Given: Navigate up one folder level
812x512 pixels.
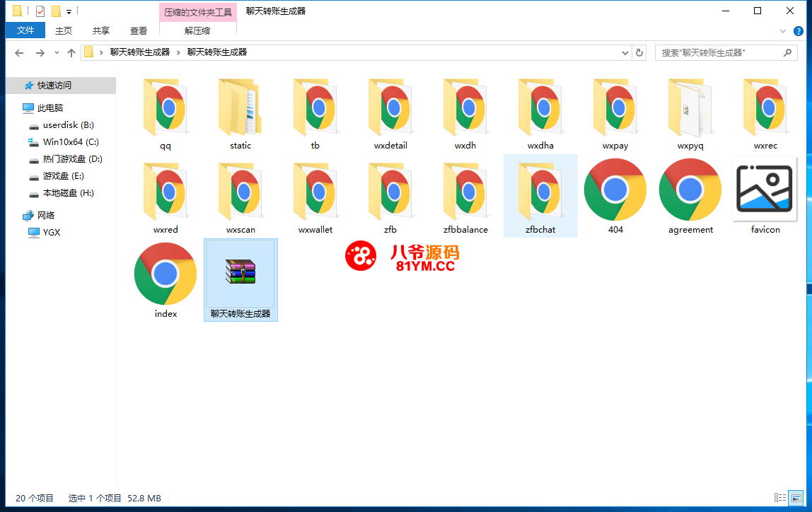Looking at the screenshot, I should coord(71,53).
